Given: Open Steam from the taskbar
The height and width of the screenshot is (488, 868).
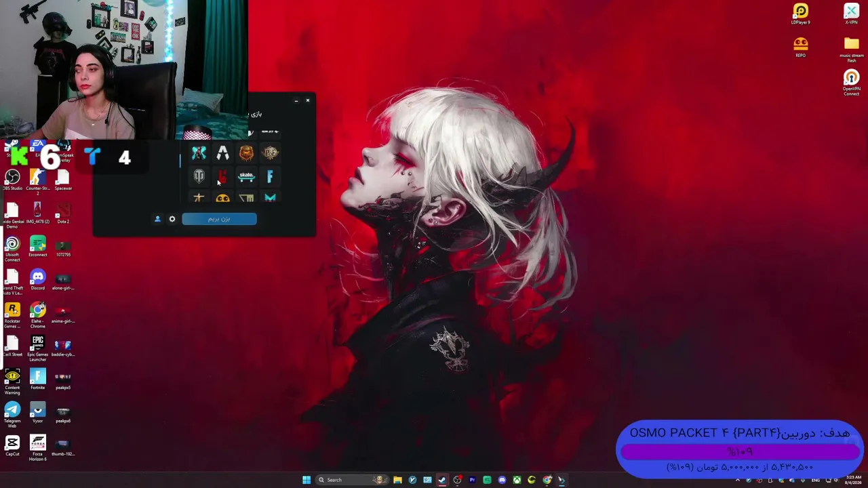Looking at the screenshot, I should (x=442, y=480).
